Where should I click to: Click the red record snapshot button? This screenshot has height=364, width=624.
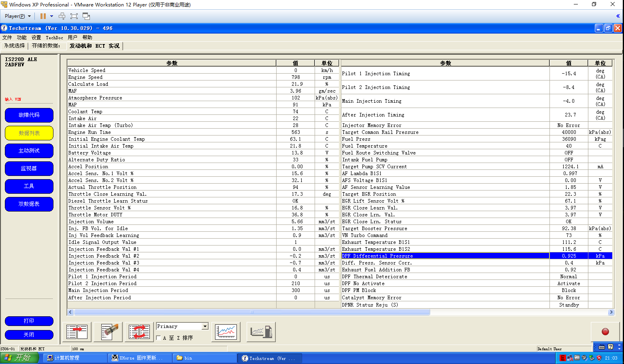coord(605,332)
